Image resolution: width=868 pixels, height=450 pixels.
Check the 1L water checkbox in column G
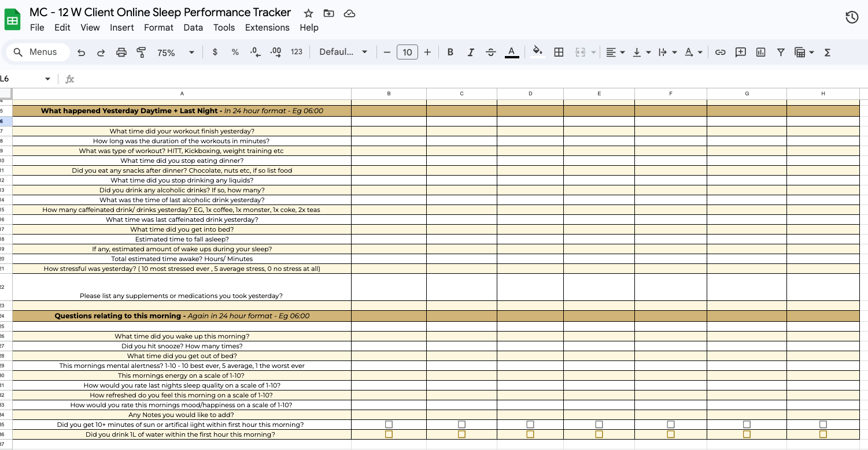(x=747, y=434)
